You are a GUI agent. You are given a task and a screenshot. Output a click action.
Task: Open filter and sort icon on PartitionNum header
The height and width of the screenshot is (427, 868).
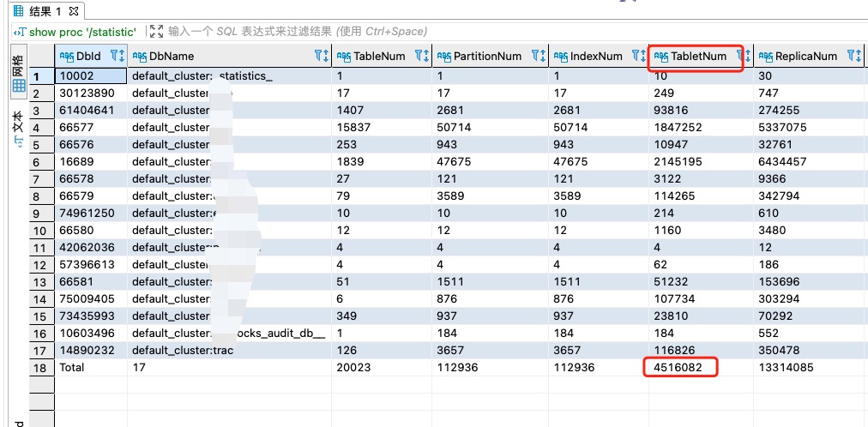pyautogui.click(x=539, y=56)
